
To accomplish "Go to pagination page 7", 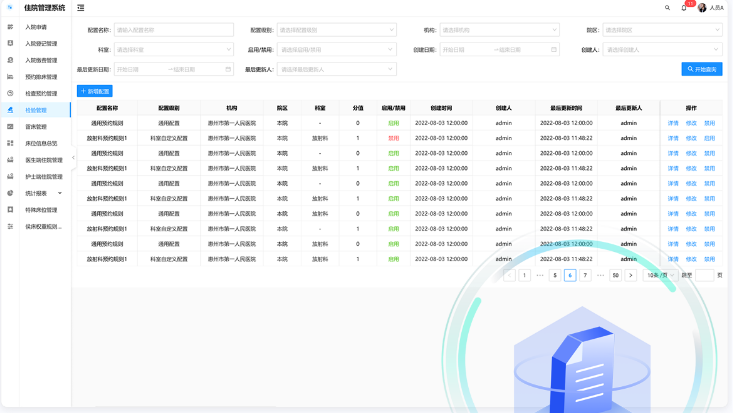I will click(585, 275).
